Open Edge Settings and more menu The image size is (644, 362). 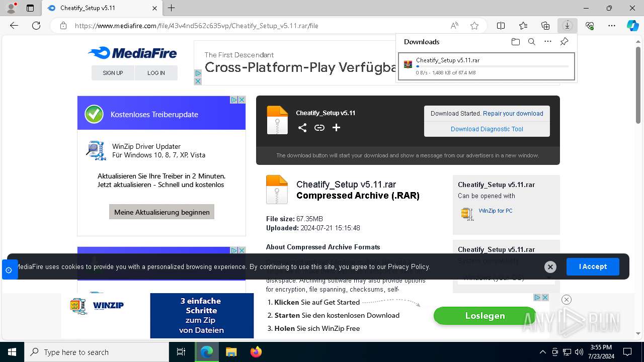[x=612, y=26]
